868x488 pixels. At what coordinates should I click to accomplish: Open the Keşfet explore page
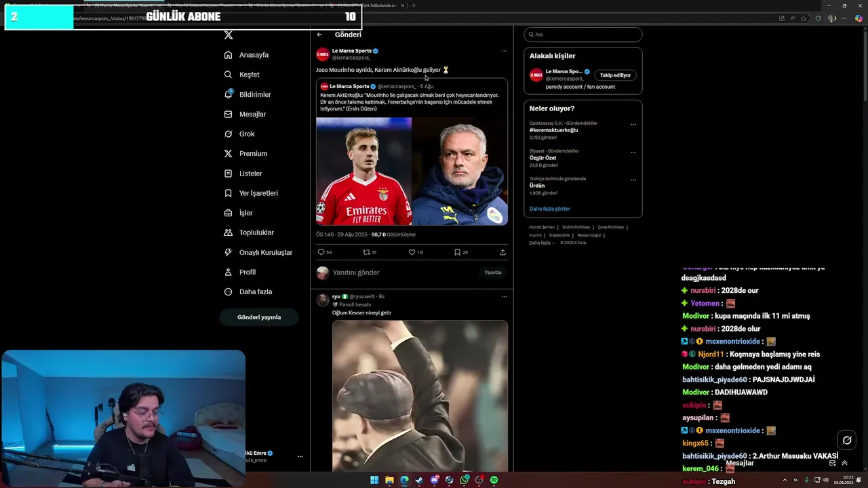[x=243, y=75]
